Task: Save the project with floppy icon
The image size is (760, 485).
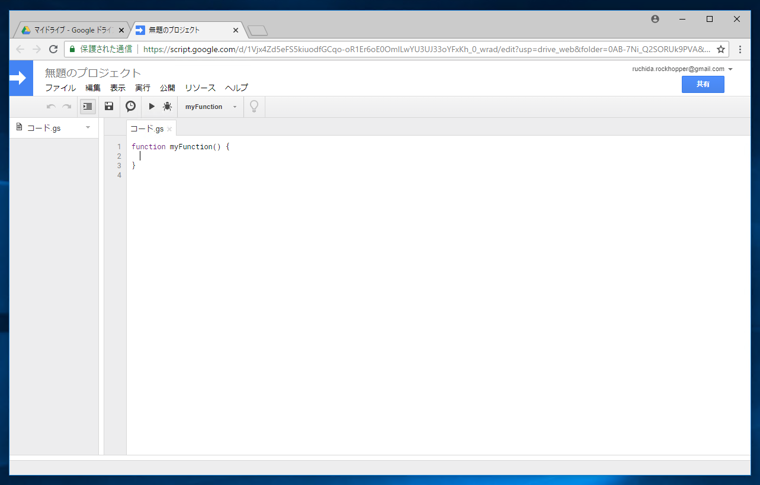Action: 109,106
